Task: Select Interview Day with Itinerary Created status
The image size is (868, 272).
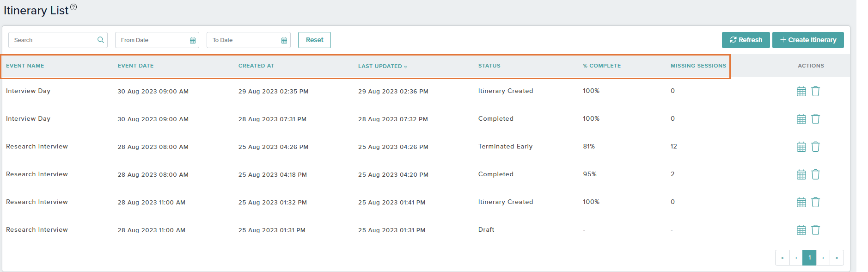Action: (28, 91)
